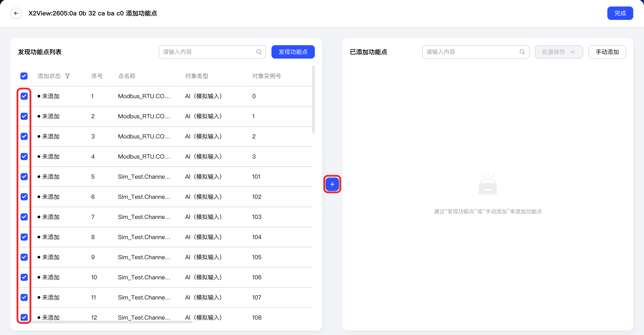Click the search icon in the added points search box
The height and width of the screenshot is (335, 644).
pyautogui.click(x=522, y=52)
